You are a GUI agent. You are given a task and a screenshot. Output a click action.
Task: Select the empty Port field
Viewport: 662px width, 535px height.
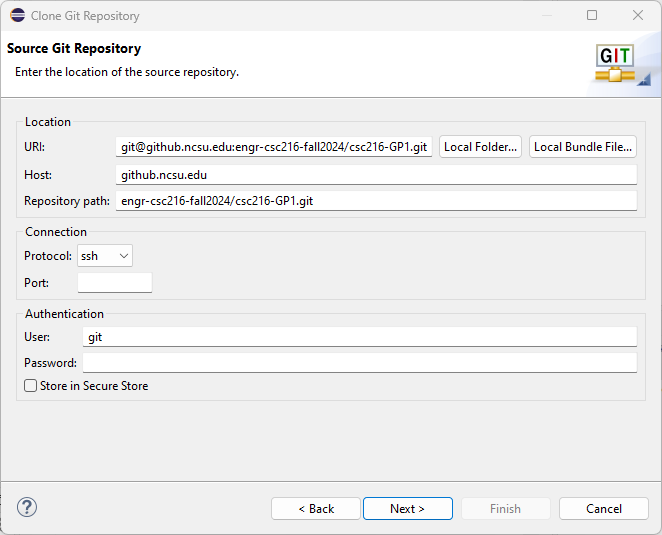[115, 282]
